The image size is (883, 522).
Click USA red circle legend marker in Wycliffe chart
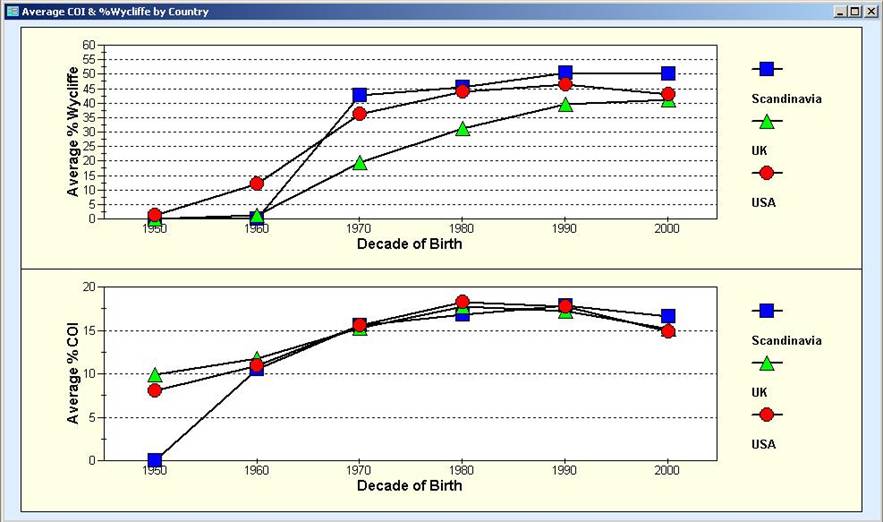(767, 172)
